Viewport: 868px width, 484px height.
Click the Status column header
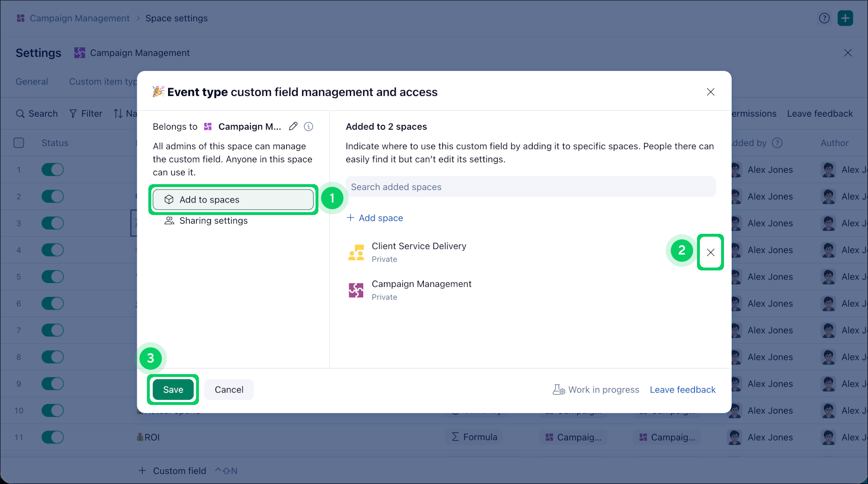[x=55, y=143]
